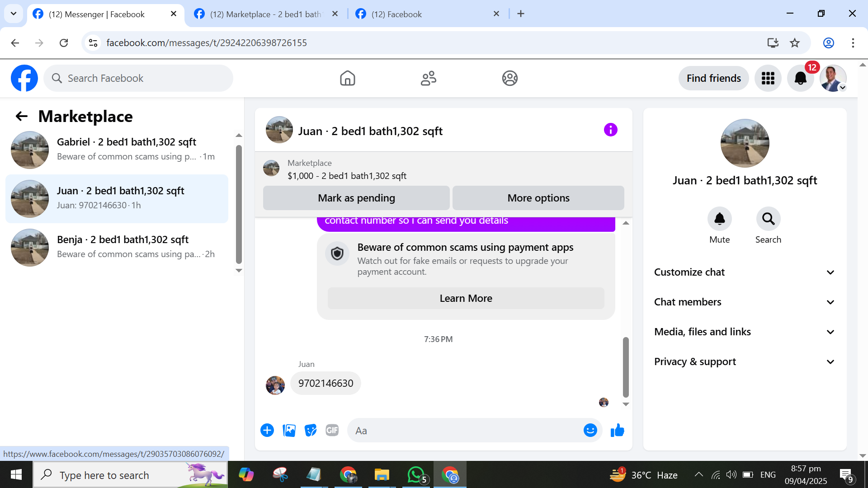
Task: Select Juan's conversation in list
Action: click(118, 199)
